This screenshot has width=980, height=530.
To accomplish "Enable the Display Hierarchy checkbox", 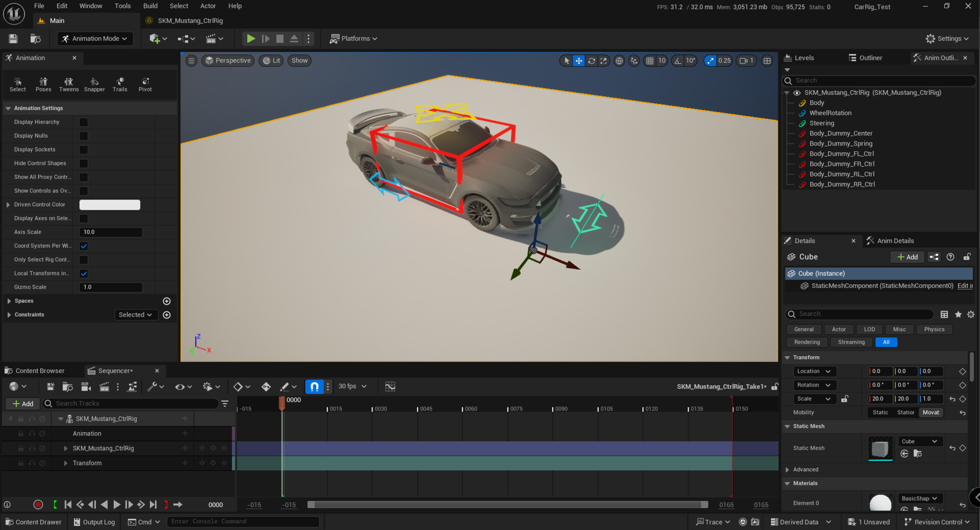I will pyautogui.click(x=83, y=122).
